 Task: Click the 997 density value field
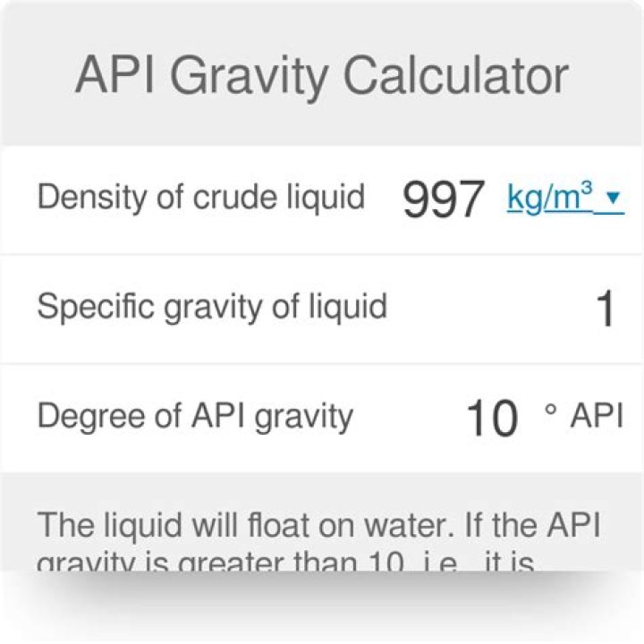444,199
